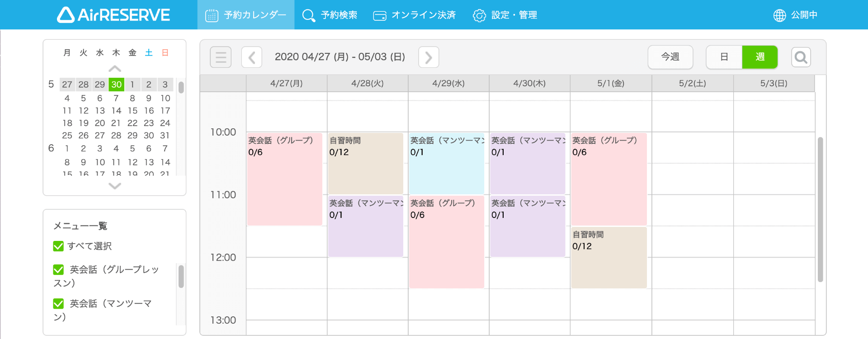
Task: Go to next week with the right arrow
Action: [428, 57]
